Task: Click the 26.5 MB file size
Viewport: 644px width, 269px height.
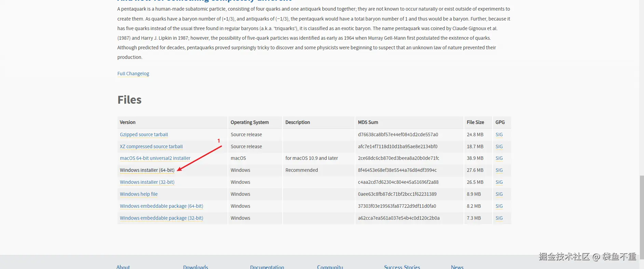Action: coord(475,182)
